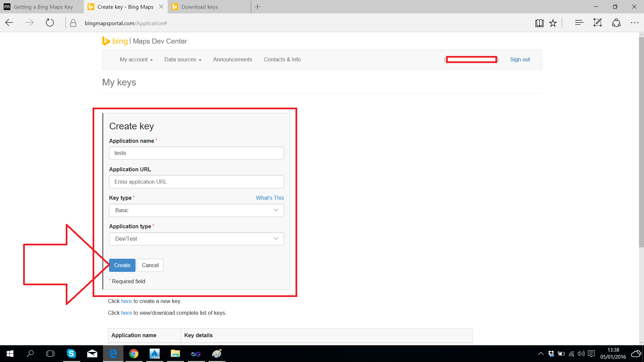The image size is (644, 362).
Task: Open the Application type dropdown showing Dev/Test
Action: tap(196, 239)
